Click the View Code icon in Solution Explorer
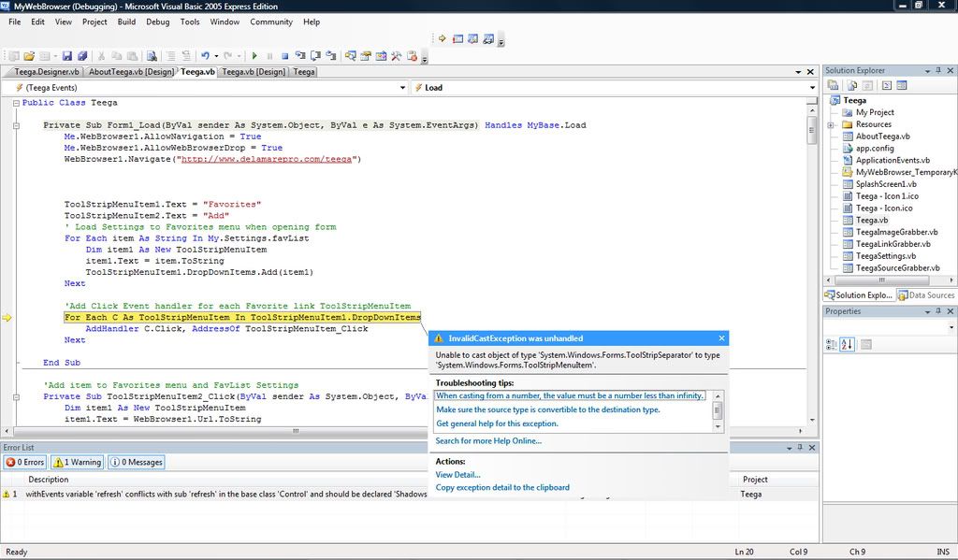The height and width of the screenshot is (560, 958). pyautogui.click(x=887, y=85)
